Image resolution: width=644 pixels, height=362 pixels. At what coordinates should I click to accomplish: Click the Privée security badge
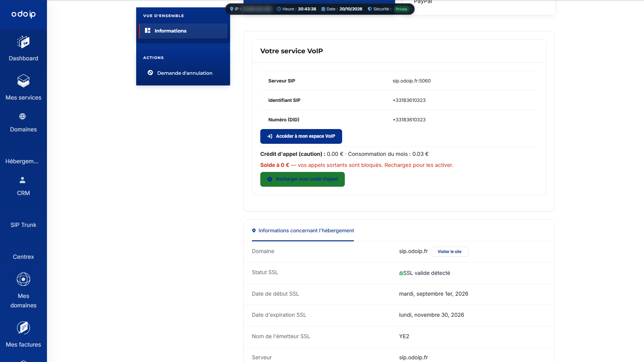[401, 9]
